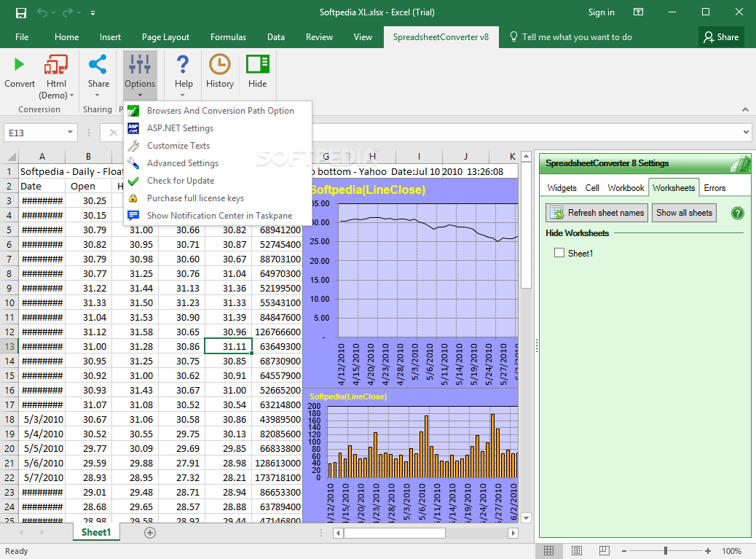Toggle the Sheet1 hide worksheet checkbox

coord(559,253)
